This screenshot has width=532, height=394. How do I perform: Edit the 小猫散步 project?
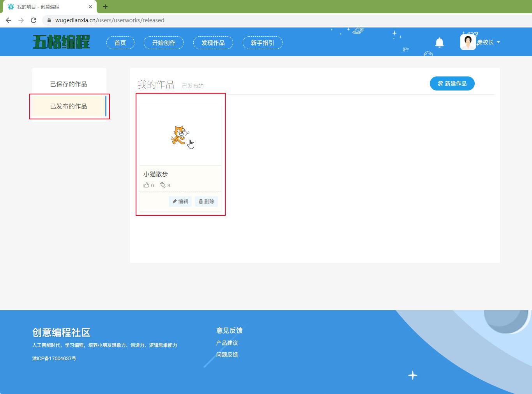coord(180,201)
